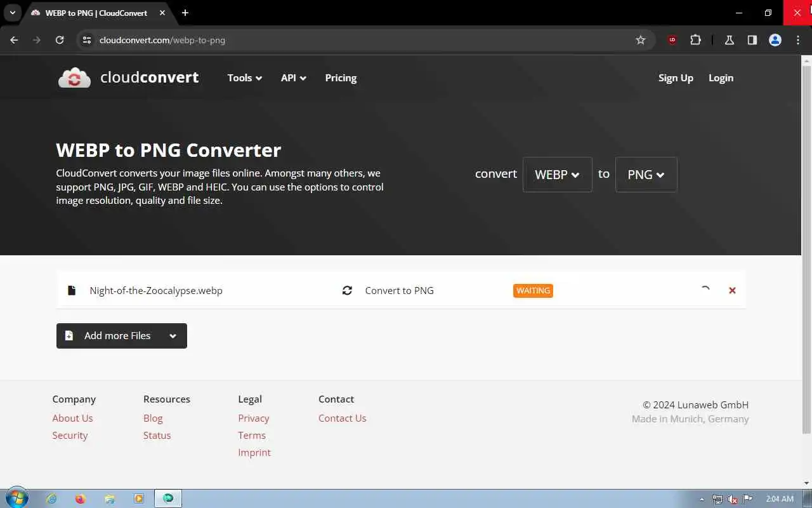812x508 pixels.
Task: Open the PNG target format dropdown
Action: [x=646, y=175]
